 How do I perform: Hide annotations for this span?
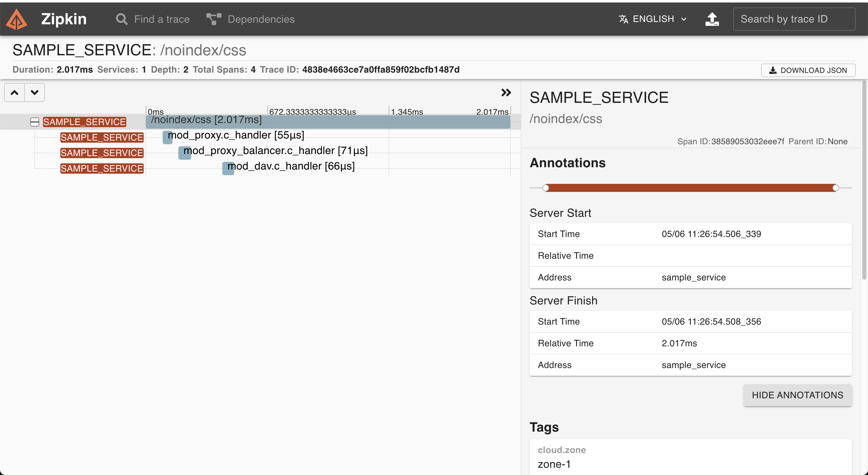click(x=797, y=395)
